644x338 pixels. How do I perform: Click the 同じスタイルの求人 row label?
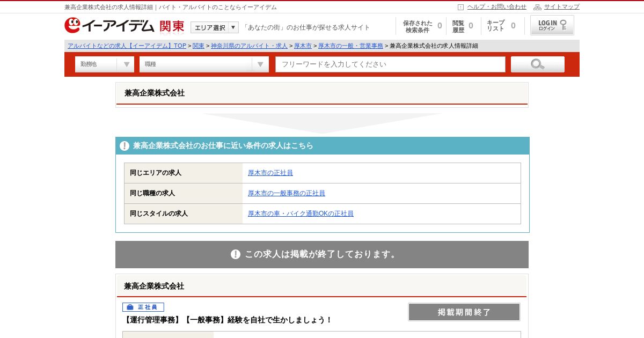[159, 214]
